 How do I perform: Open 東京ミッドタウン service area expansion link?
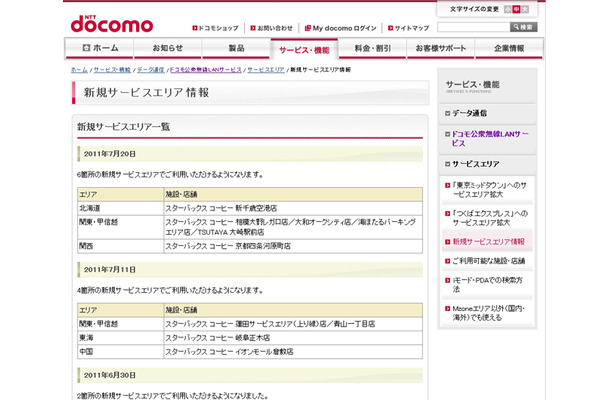pos(487,190)
